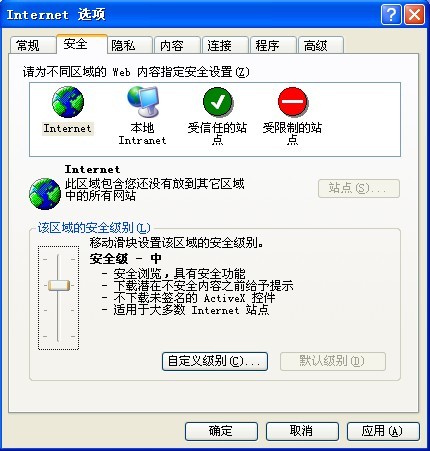This screenshot has width=430, height=451.
Task: Select the 受信任的站点 green checkmark icon
Action: (217, 102)
